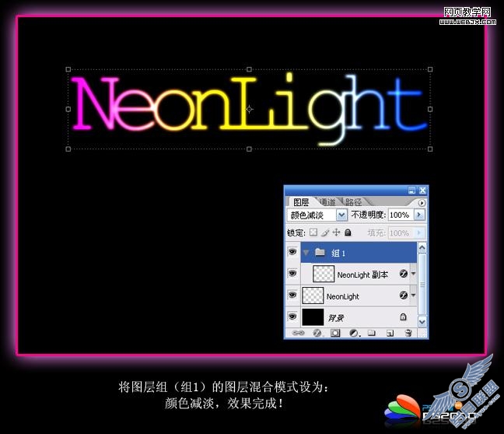Switch to the 图层 tab
Viewport: 504px width, 434px height.
click(x=301, y=202)
